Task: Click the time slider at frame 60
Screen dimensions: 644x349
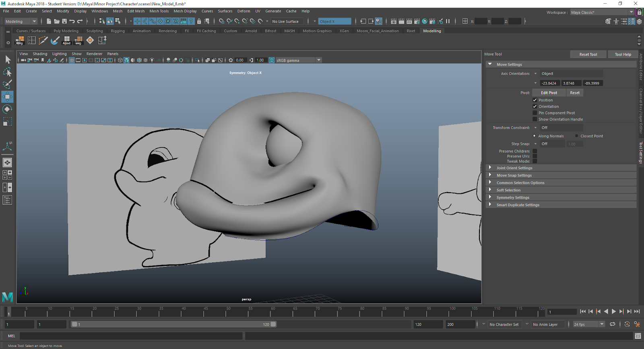Action: 273,312
